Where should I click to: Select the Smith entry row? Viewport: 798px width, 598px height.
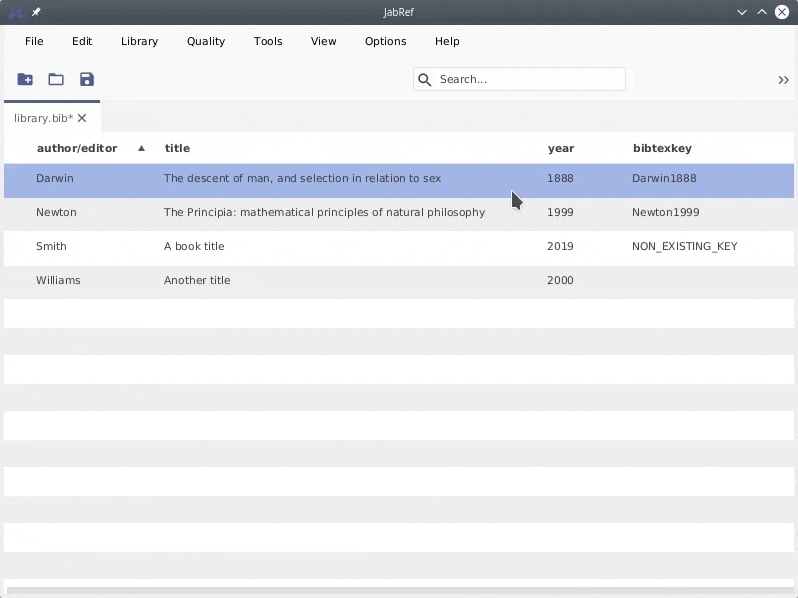click(300, 246)
